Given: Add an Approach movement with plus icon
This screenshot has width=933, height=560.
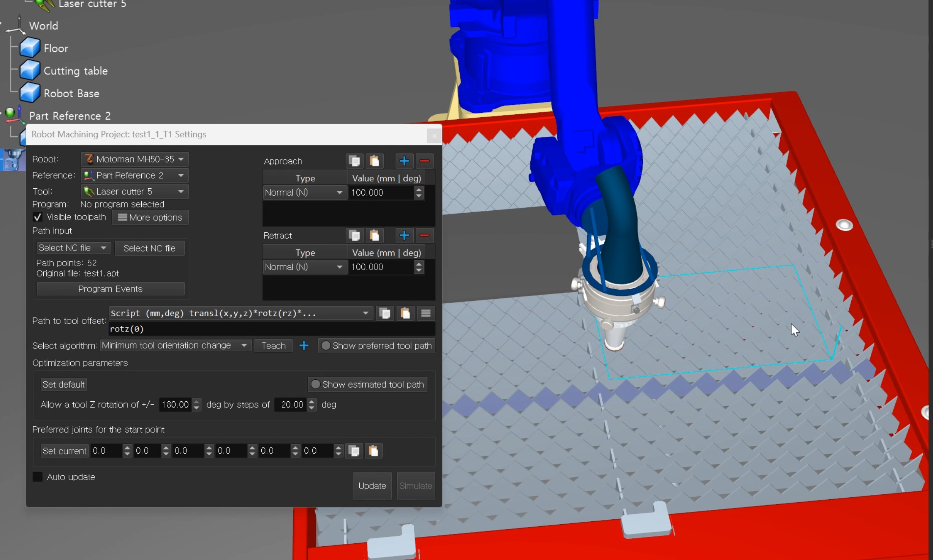Looking at the screenshot, I should [404, 161].
